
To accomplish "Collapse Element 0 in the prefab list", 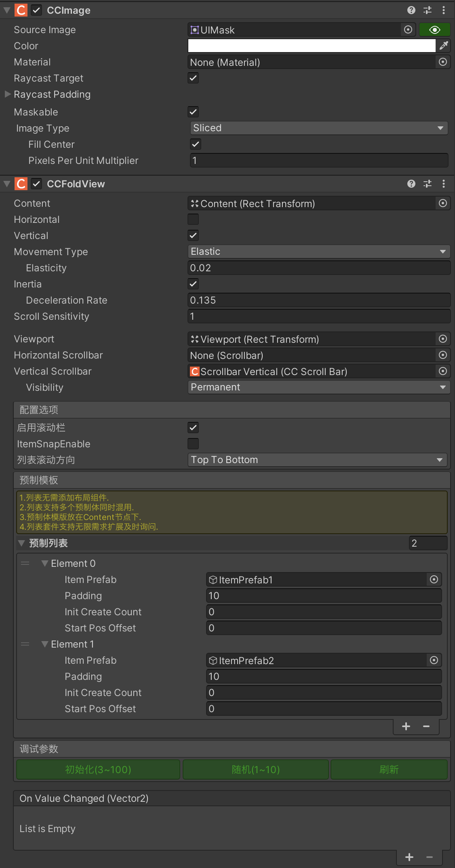I will 45,563.
